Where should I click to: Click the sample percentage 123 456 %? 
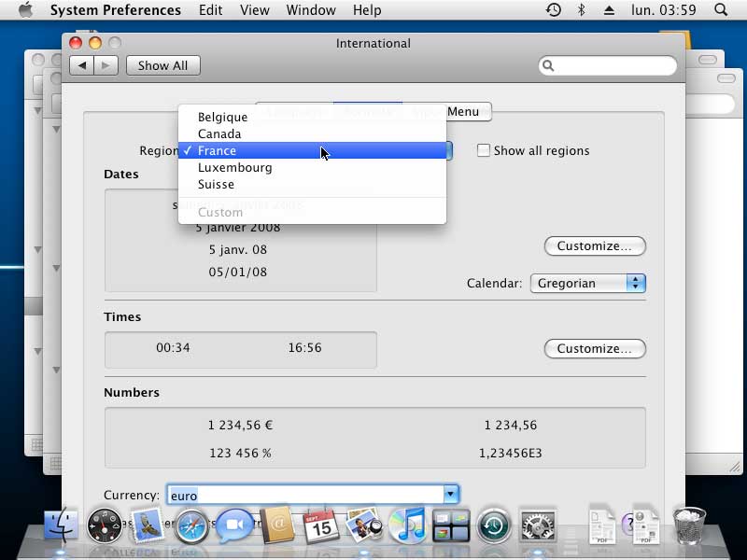pyautogui.click(x=240, y=453)
